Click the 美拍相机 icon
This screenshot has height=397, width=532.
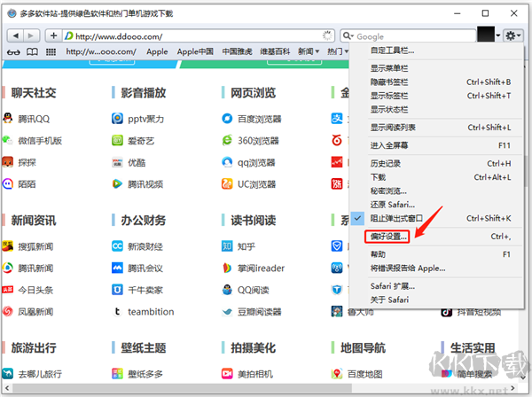pos(227,373)
